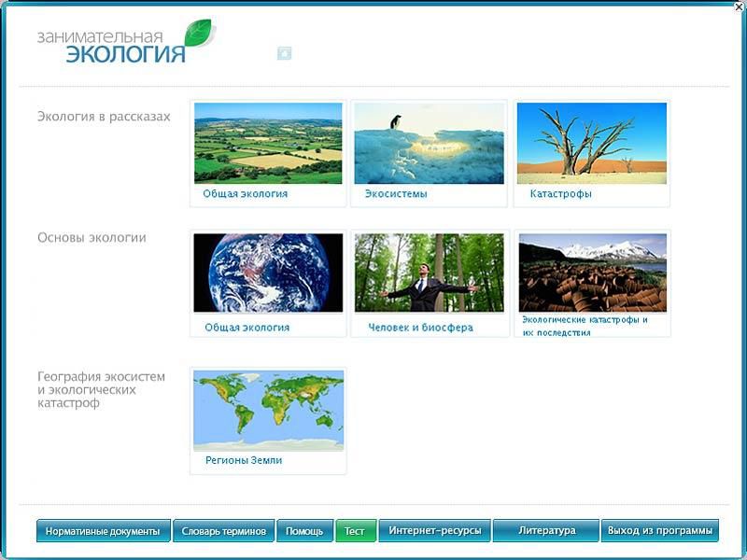Open the green fields landscape thumbnail

pos(268,143)
